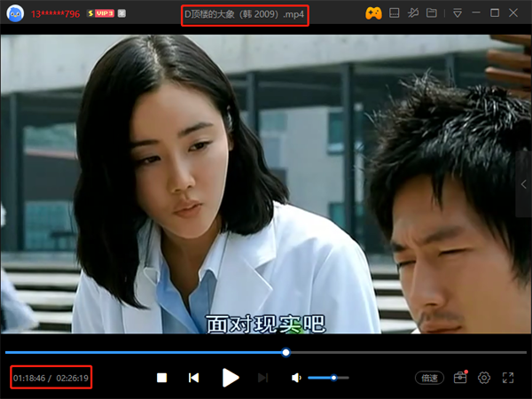Click the user avatar icon

14,14
